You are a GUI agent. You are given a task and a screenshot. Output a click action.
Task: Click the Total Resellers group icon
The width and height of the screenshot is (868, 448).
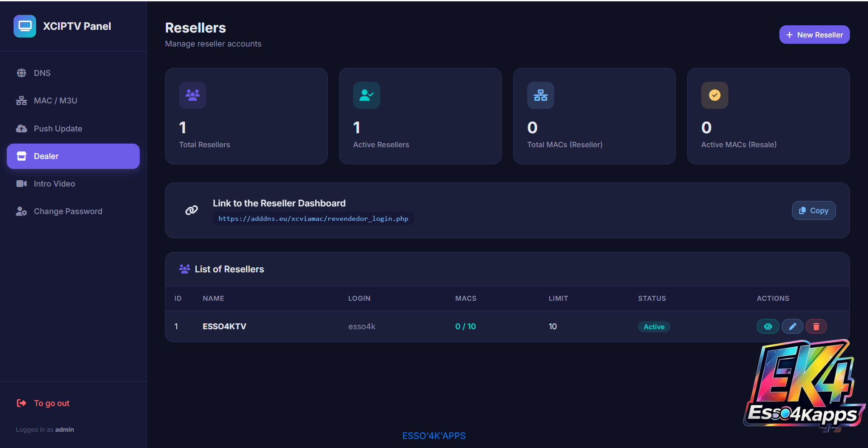pyautogui.click(x=193, y=95)
